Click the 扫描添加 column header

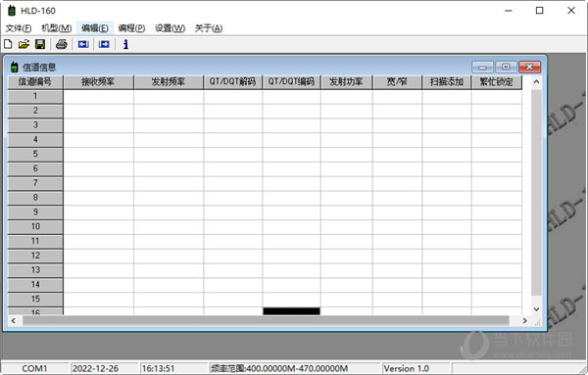447,82
